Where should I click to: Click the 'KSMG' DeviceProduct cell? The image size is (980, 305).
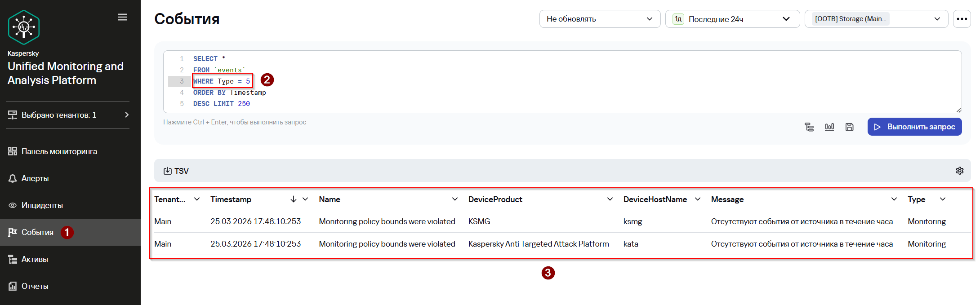[479, 221]
